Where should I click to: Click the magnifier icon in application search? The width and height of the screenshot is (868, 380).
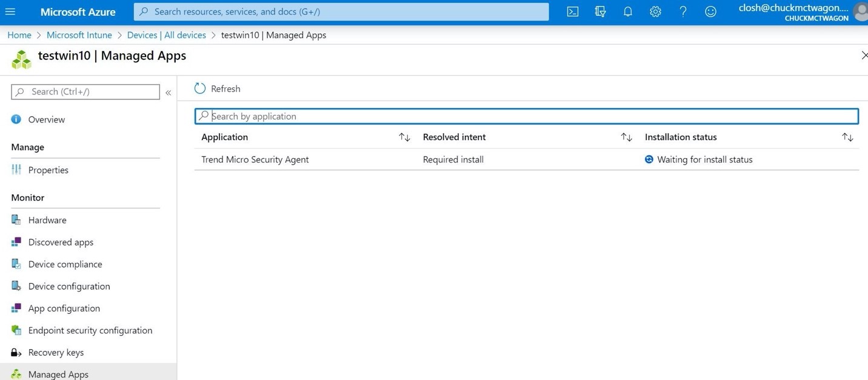click(x=204, y=116)
